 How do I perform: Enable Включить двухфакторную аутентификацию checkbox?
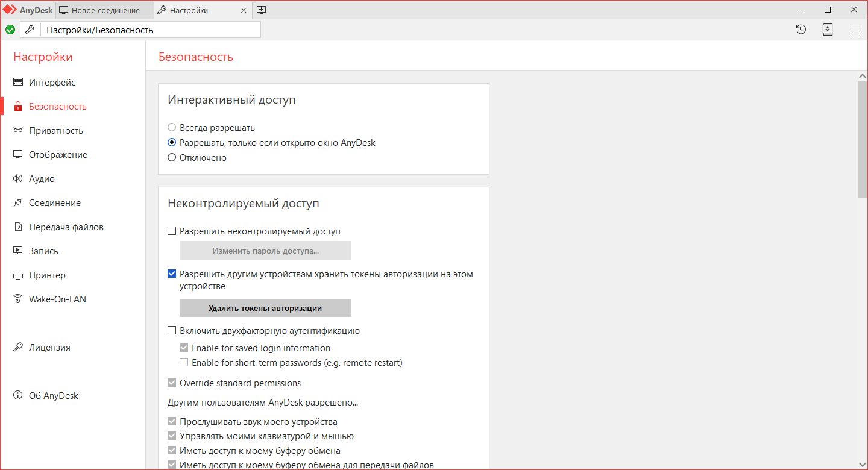(x=172, y=331)
